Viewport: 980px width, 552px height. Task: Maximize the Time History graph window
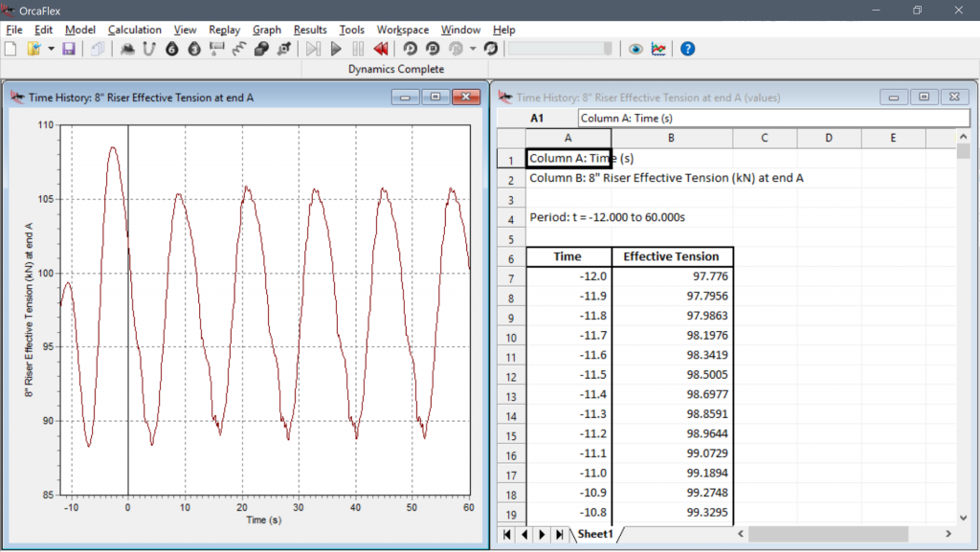pos(435,97)
